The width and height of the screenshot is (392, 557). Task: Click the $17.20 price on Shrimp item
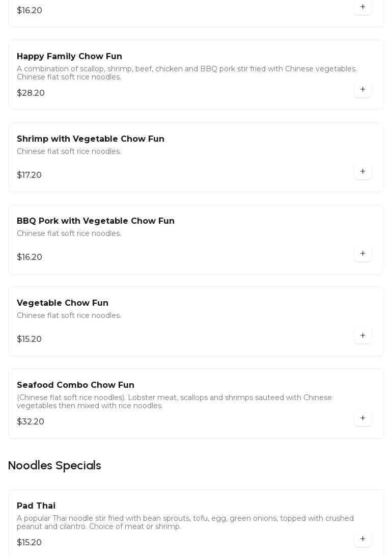click(x=29, y=175)
